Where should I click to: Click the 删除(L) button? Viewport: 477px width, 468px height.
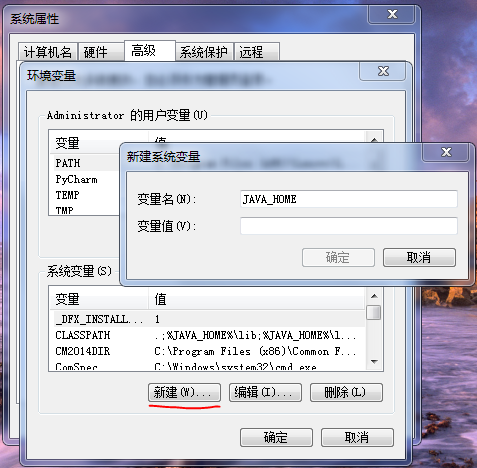coord(346,392)
